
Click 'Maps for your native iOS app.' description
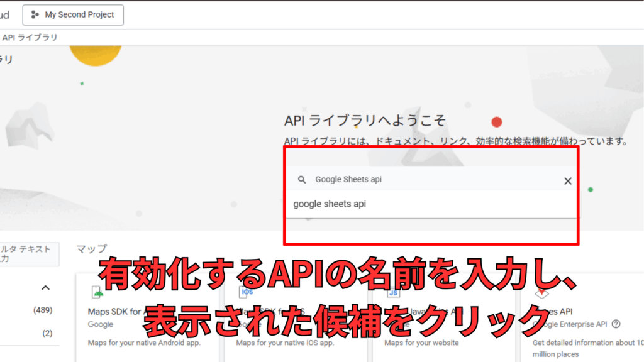[285, 343]
